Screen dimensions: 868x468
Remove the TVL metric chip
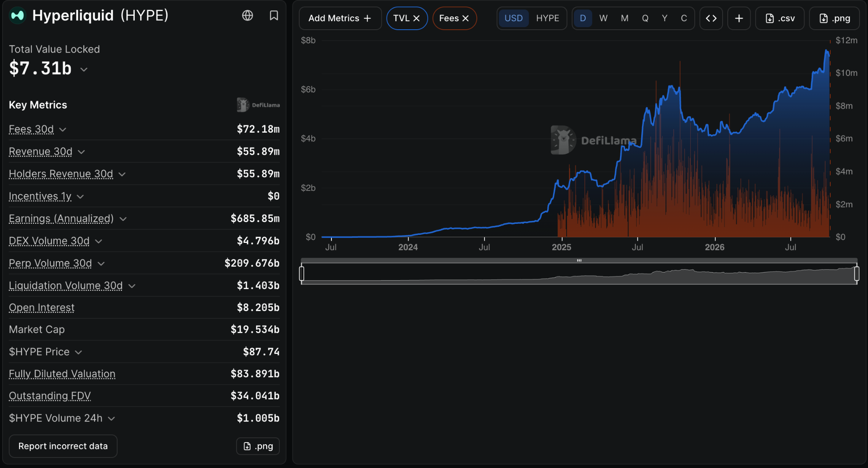tap(416, 18)
